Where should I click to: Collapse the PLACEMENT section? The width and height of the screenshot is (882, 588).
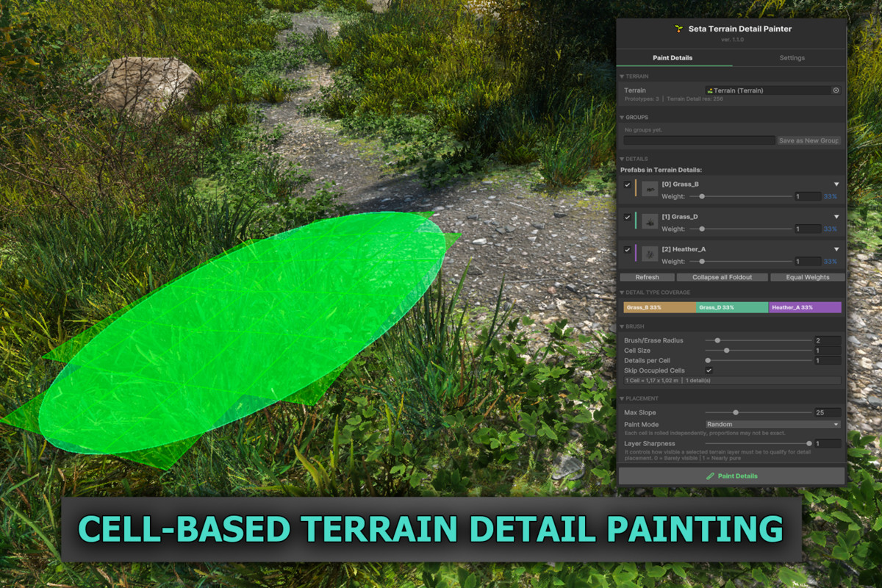point(621,398)
